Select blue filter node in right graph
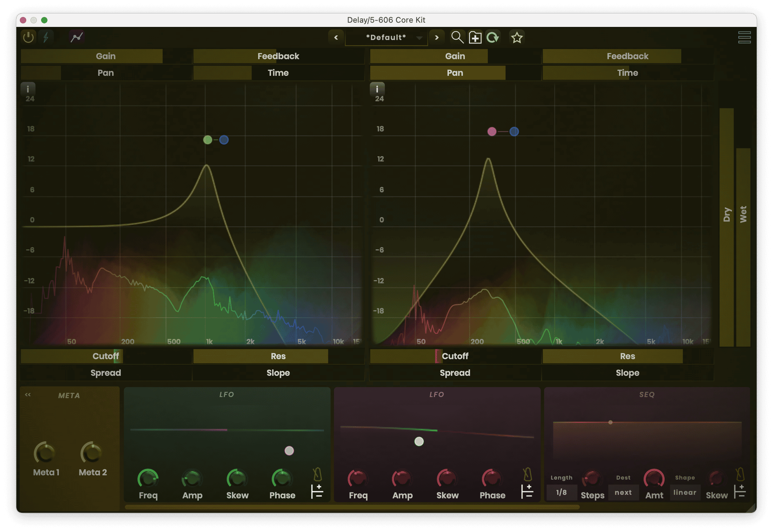This screenshot has height=532, width=773. point(514,132)
